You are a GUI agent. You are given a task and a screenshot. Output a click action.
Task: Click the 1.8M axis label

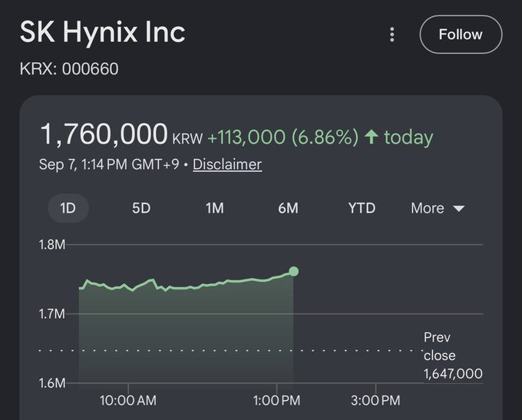[x=52, y=245]
